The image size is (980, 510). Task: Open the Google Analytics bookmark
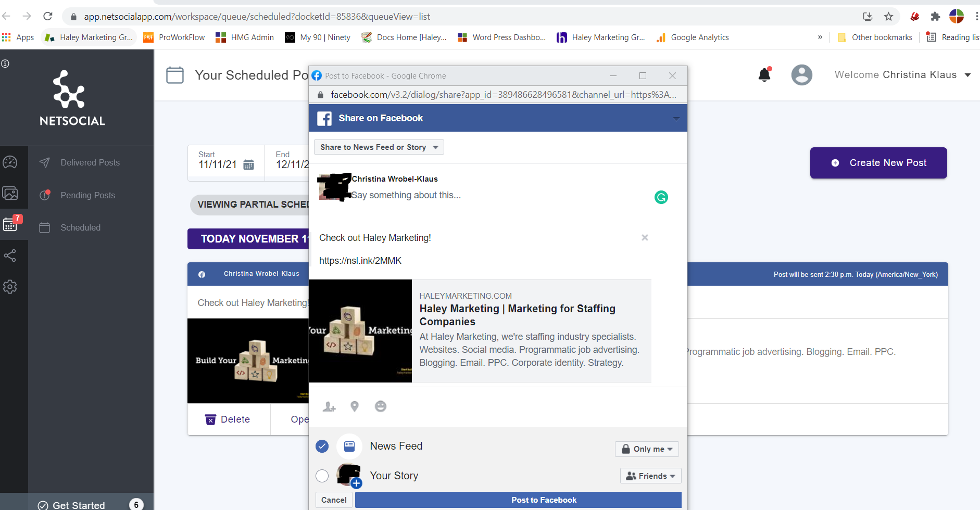coord(693,37)
